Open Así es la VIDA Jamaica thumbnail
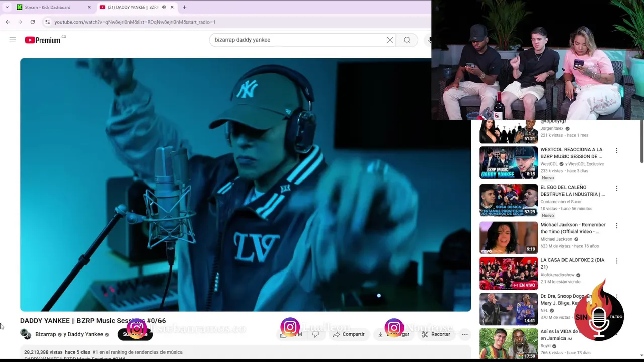This screenshot has height=362, width=644. click(x=509, y=344)
